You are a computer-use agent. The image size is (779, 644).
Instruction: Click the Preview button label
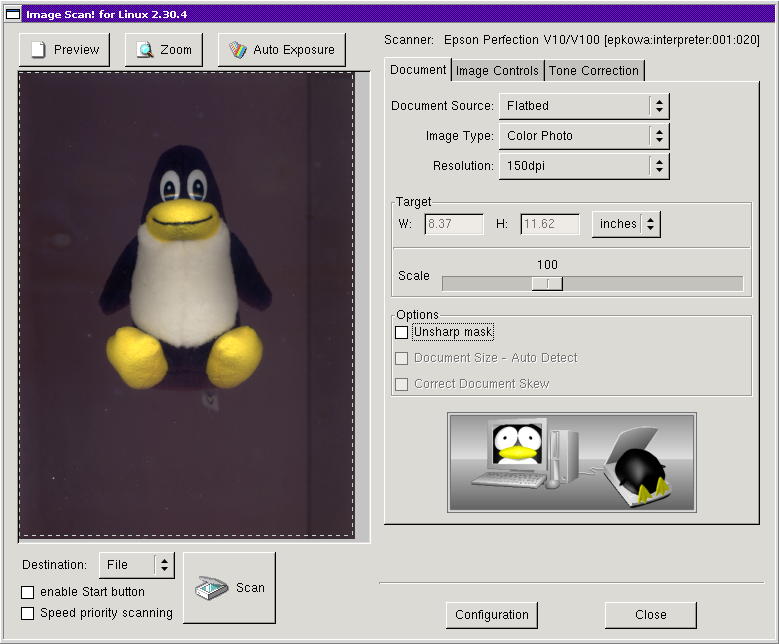click(x=77, y=50)
